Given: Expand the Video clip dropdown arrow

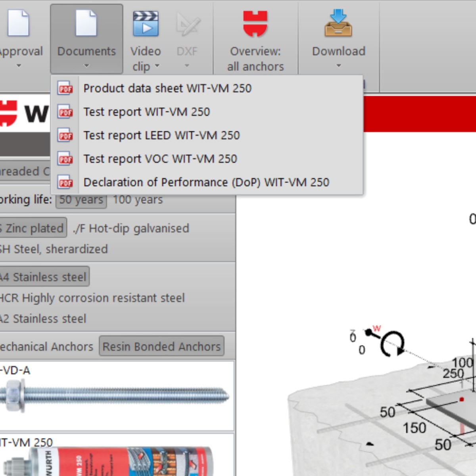Looking at the screenshot, I should point(157,66).
